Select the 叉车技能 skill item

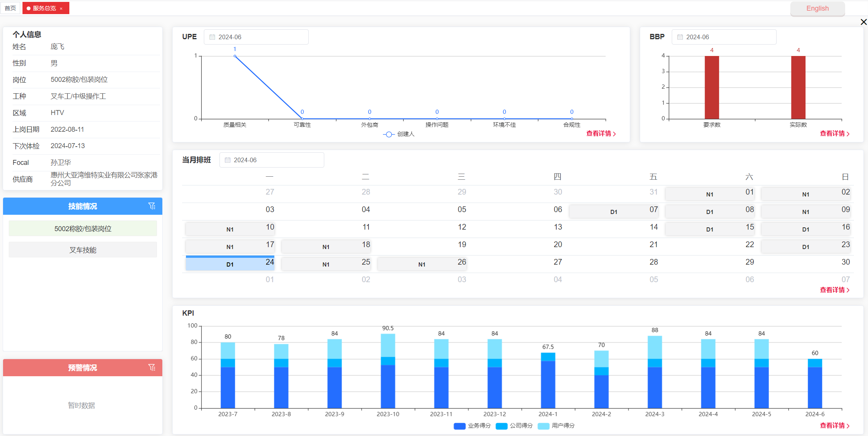[83, 250]
